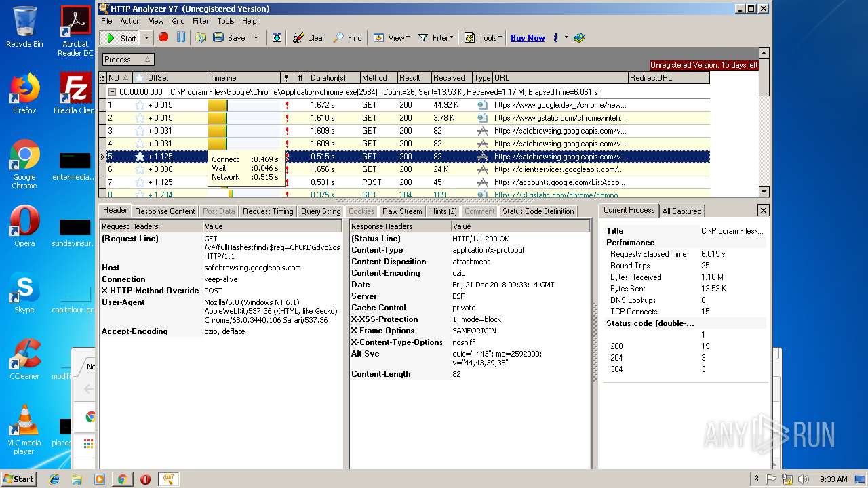Open the File menu
Image resolution: width=868 pixels, height=488 pixels.
(106, 21)
